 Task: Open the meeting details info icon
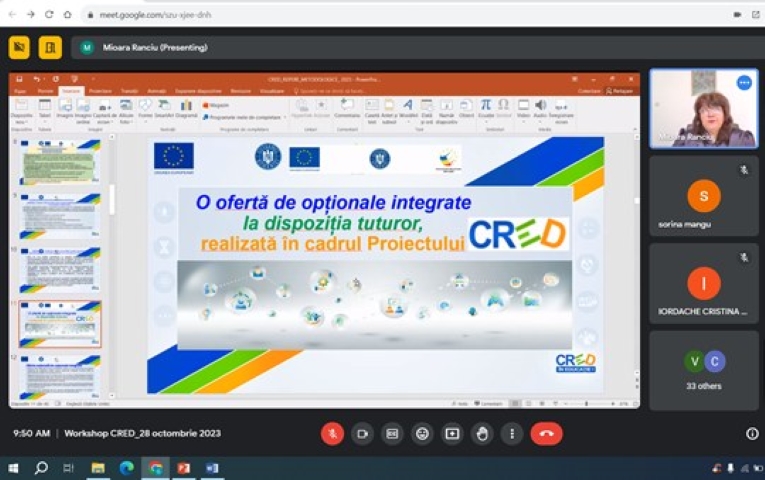coord(752,433)
